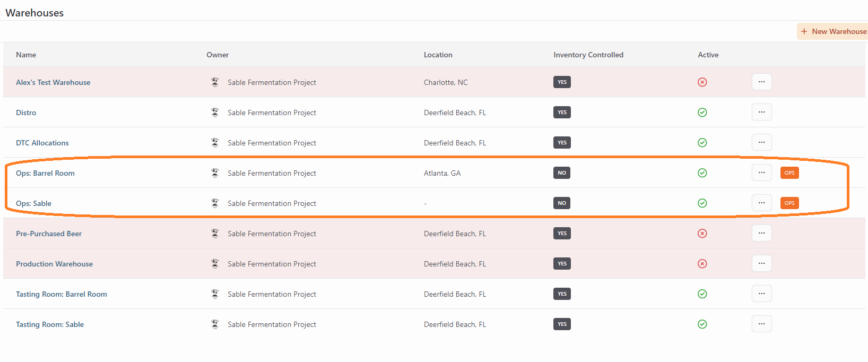Click owner logo icon in Ops: Sable row

215,203
